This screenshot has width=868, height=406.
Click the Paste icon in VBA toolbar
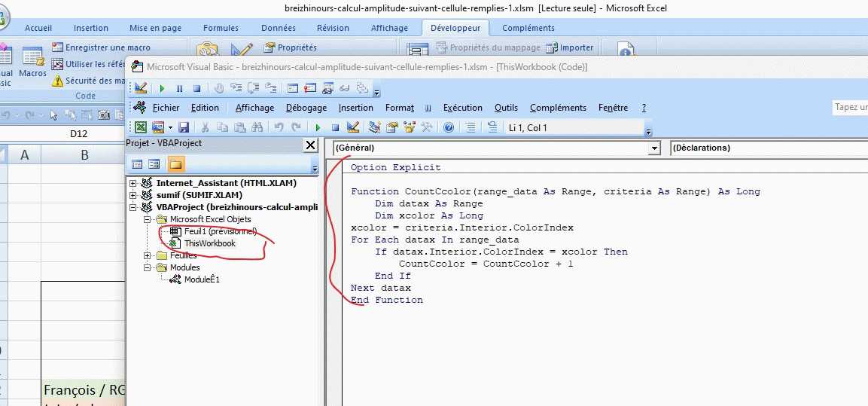tap(239, 127)
